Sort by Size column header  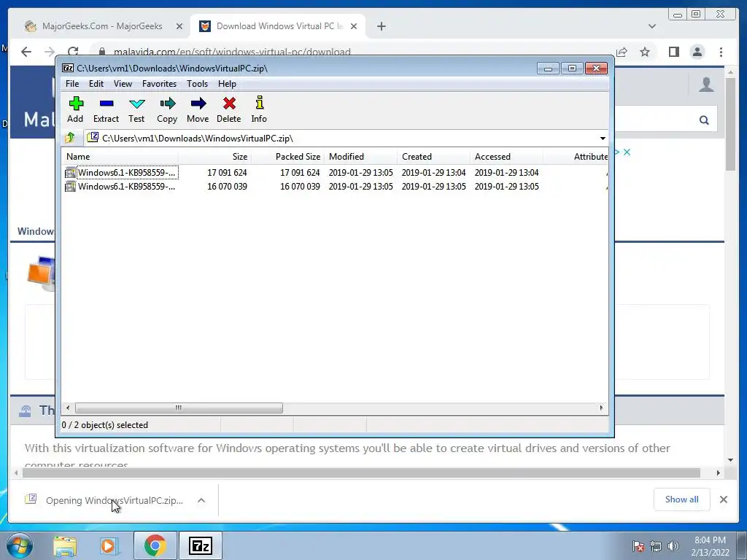click(x=215, y=157)
